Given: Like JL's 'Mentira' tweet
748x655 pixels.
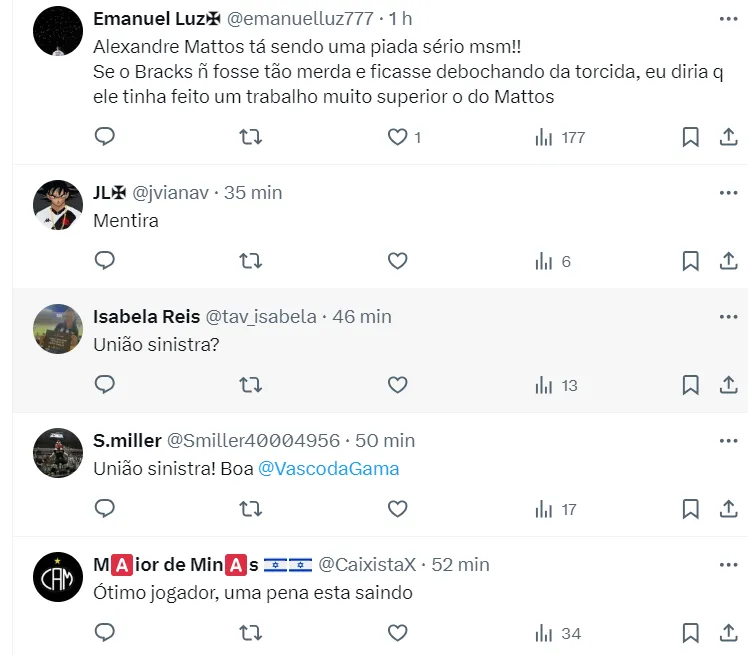Looking at the screenshot, I should click(x=398, y=261).
